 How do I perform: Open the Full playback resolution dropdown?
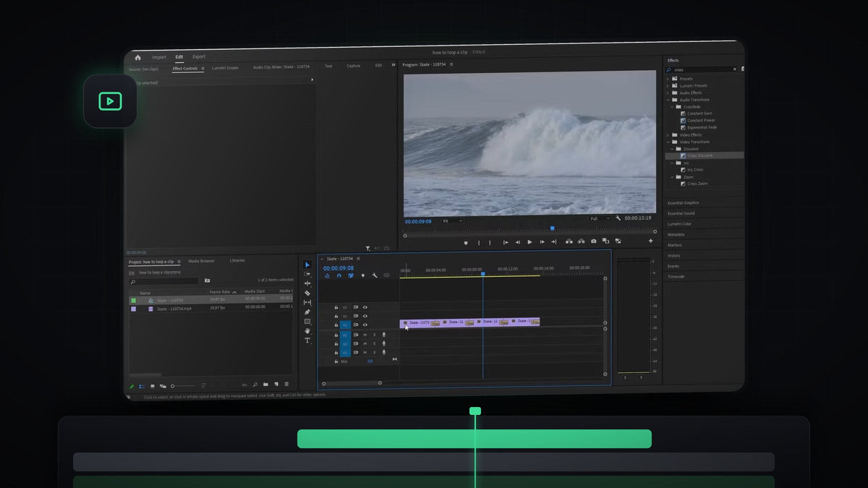click(600, 218)
